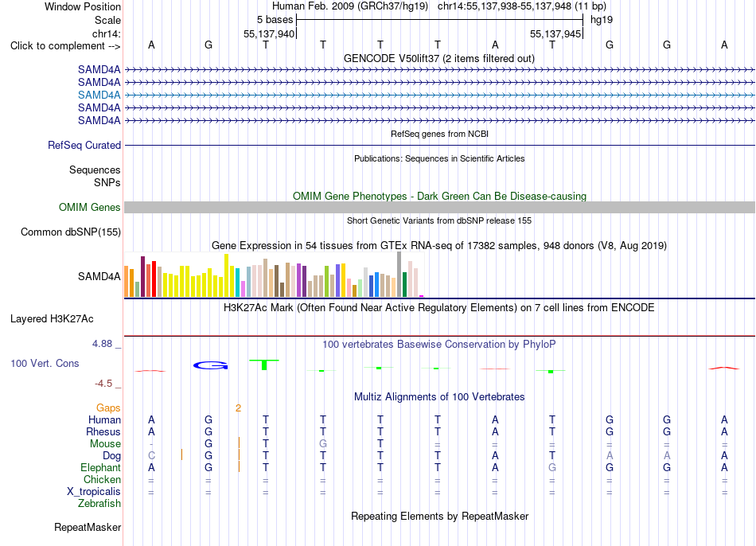This screenshot has width=756, height=546.
Task: Open the Layered H3K27Ac track label
Action: 52,319
